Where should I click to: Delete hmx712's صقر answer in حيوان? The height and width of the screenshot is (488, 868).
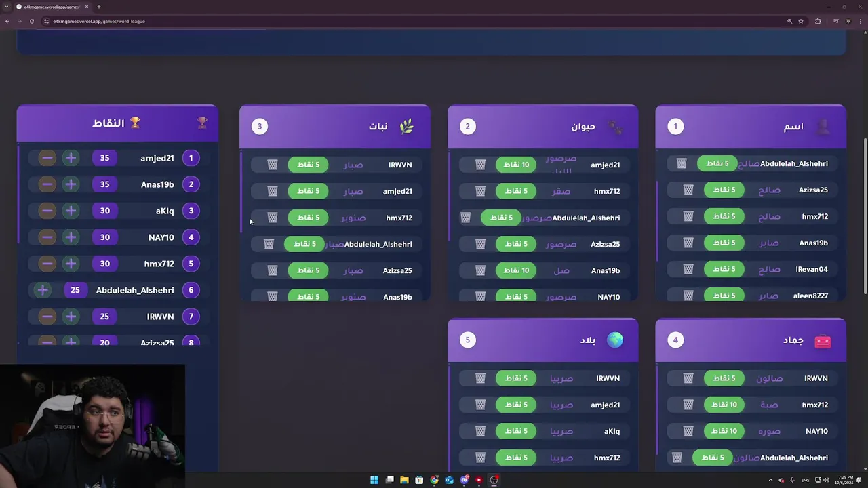point(480,191)
